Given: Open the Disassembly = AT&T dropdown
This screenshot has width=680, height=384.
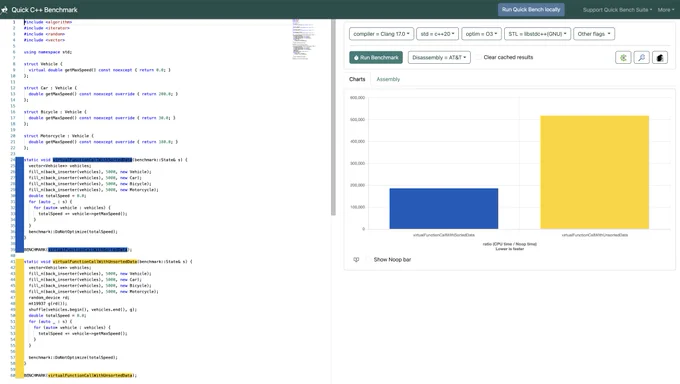Looking at the screenshot, I should [439, 57].
